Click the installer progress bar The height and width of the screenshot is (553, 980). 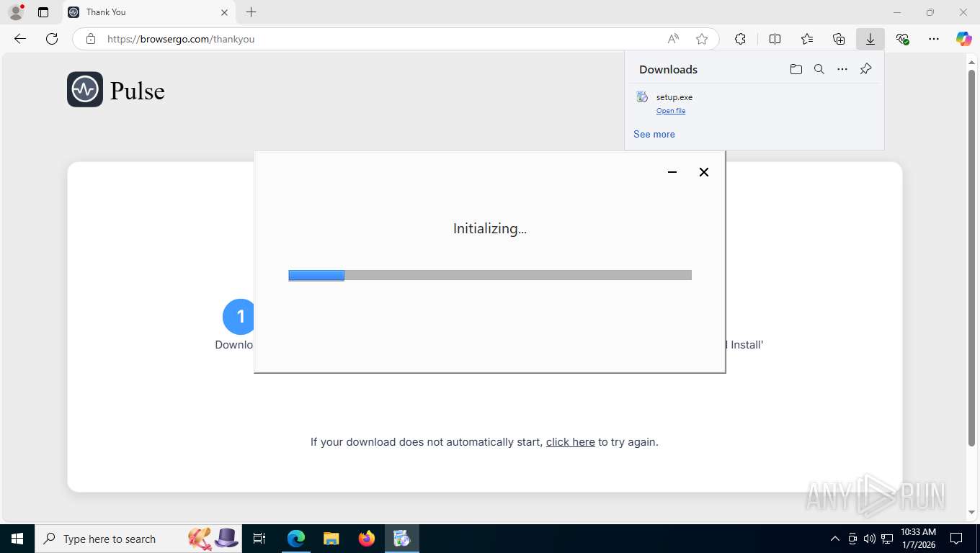490,275
